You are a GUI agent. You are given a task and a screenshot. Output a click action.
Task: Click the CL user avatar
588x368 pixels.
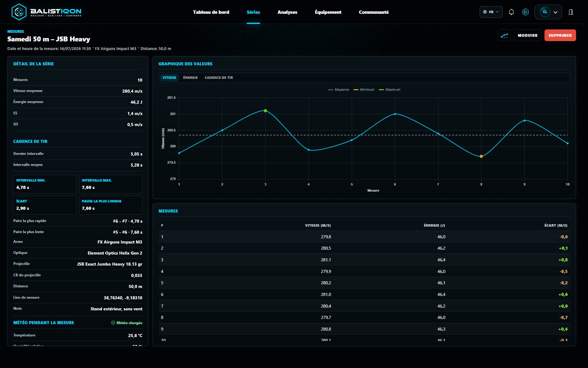545,12
